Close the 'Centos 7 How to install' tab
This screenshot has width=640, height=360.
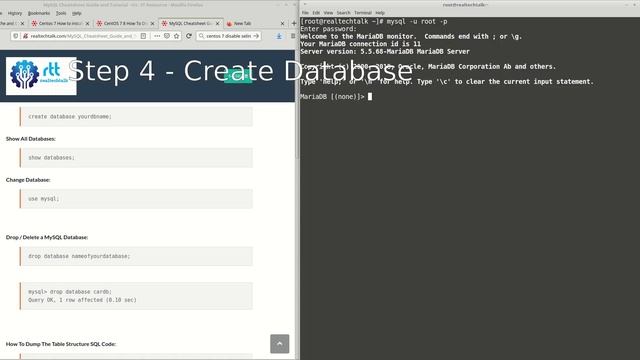tap(87, 24)
